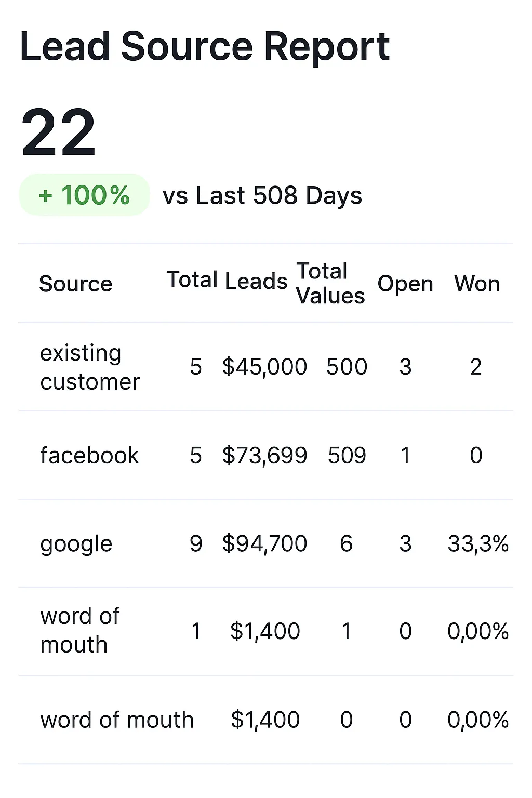Sort by the Source column header
532x798 pixels.
76,284
